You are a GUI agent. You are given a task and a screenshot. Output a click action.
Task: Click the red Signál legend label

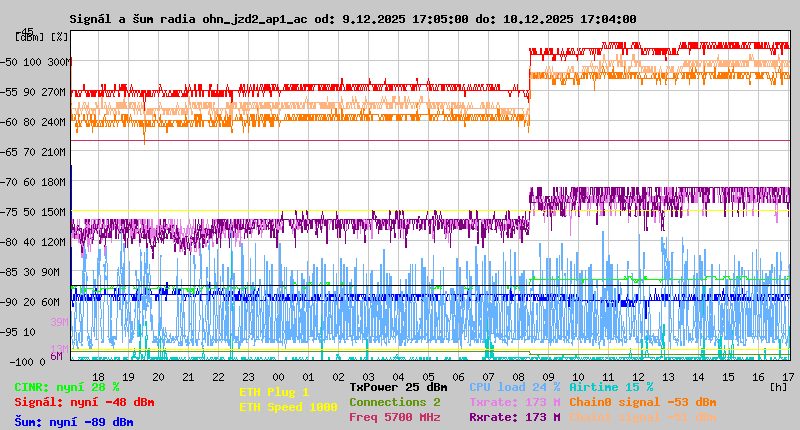tap(84, 402)
